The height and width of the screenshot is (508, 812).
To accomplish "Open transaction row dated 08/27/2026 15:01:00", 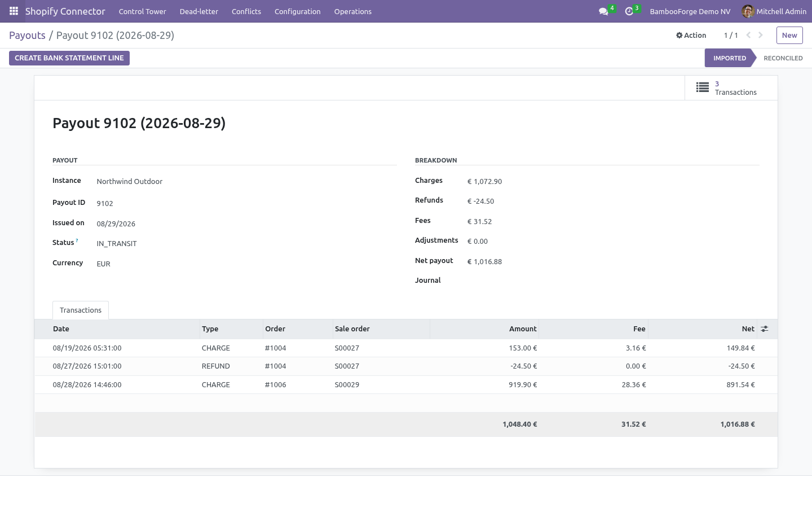I will [x=406, y=366].
